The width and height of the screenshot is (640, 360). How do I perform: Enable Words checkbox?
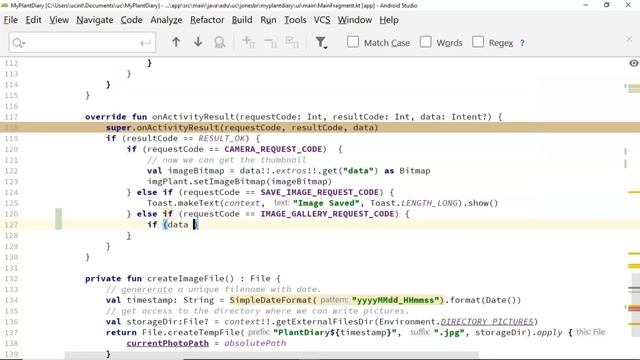[x=426, y=42]
